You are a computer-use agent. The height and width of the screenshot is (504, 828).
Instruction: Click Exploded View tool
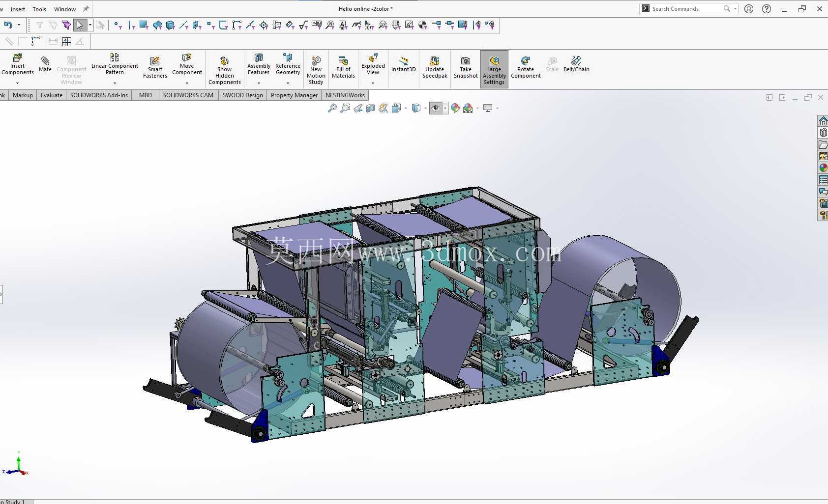(373, 64)
